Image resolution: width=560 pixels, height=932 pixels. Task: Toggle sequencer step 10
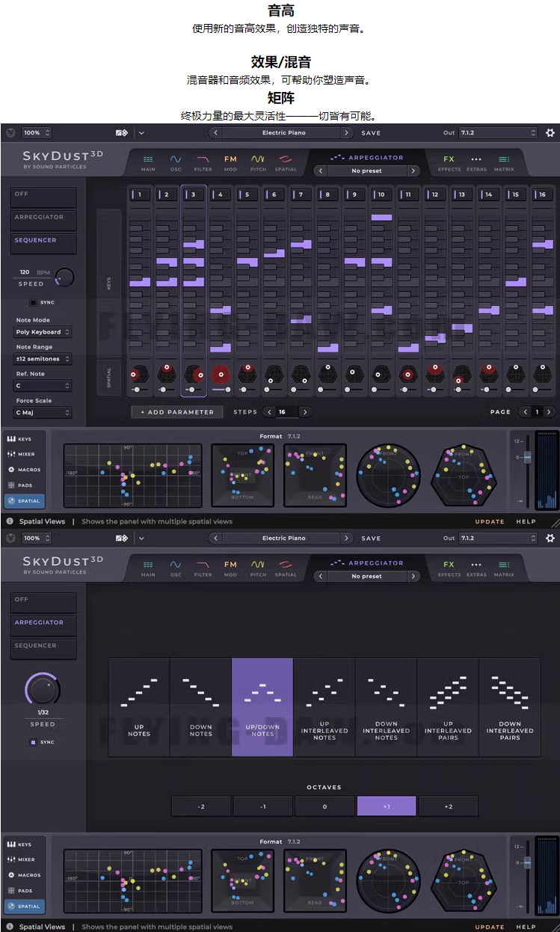381,194
